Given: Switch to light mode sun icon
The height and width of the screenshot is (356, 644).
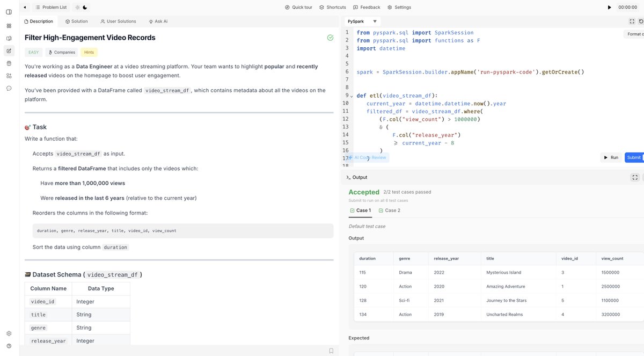Looking at the screenshot, I should point(77,8).
